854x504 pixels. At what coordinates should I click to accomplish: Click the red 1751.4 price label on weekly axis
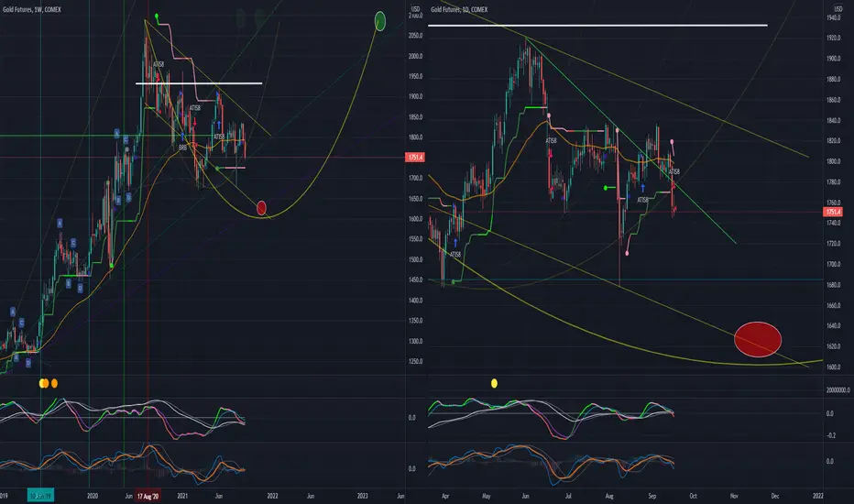click(x=415, y=157)
